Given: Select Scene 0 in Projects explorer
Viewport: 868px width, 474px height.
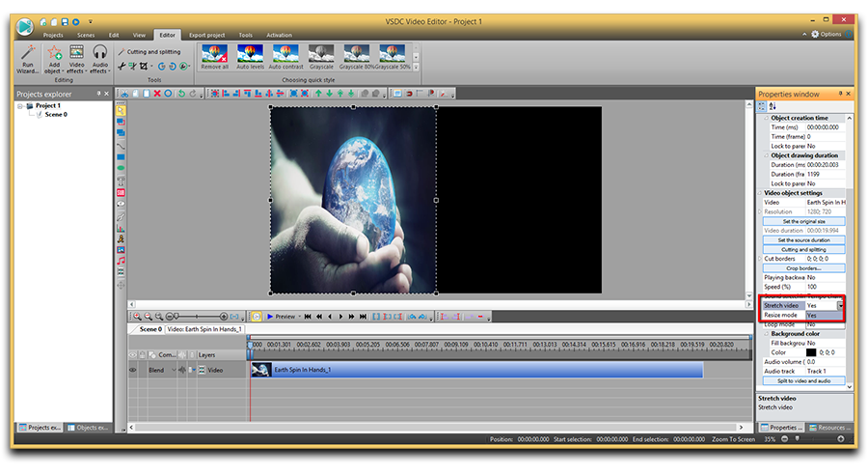Looking at the screenshot, I should click(x=56, y=115).
